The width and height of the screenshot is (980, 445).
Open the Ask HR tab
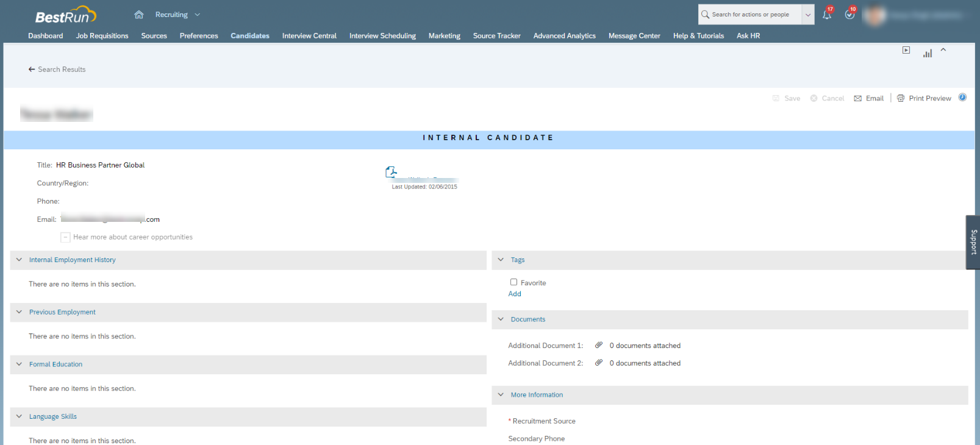click(748, 36)
